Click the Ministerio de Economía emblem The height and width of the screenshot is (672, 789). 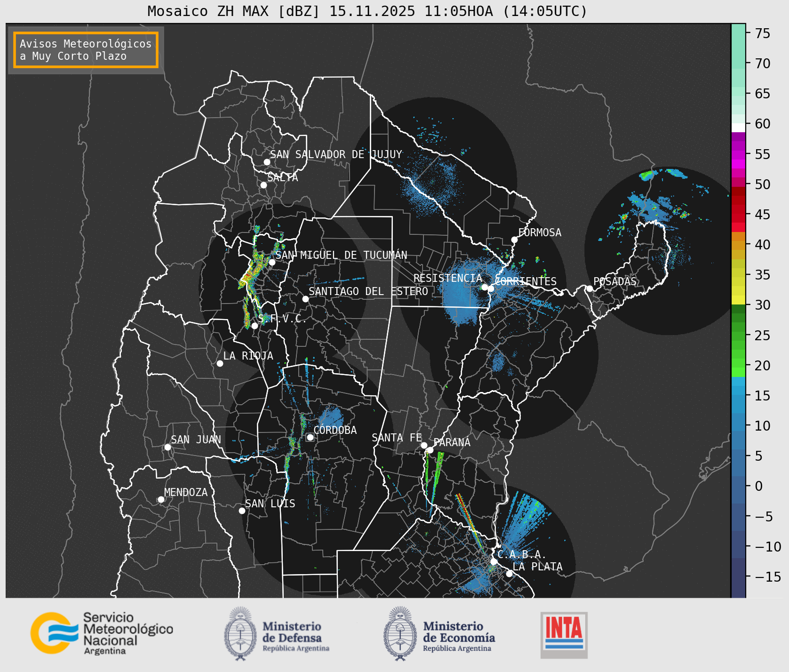point(401,633)
